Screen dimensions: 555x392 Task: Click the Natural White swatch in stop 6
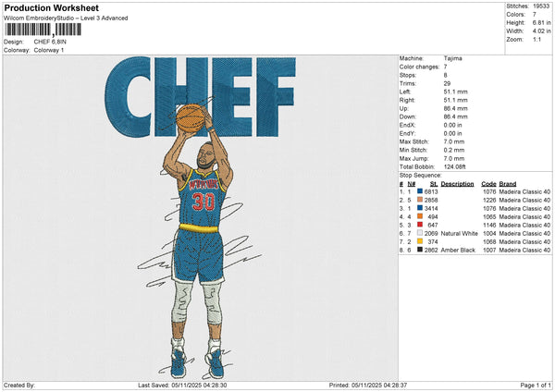coord(420,233)
